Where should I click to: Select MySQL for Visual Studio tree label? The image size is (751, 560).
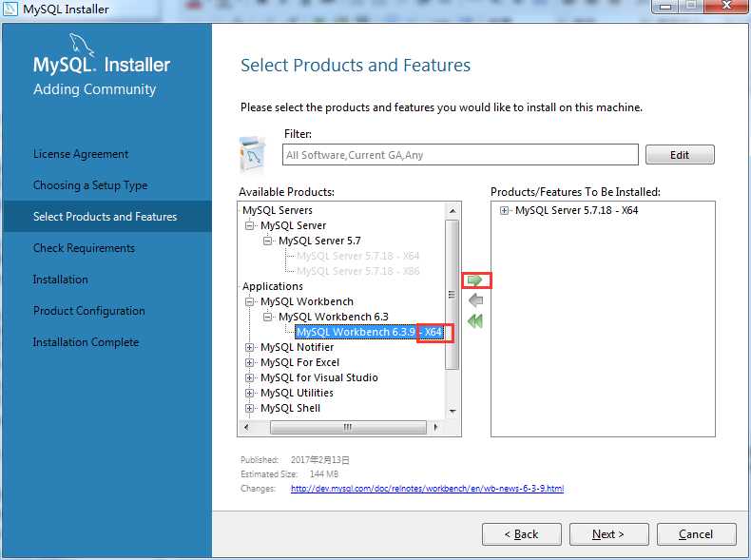(319, 377)
